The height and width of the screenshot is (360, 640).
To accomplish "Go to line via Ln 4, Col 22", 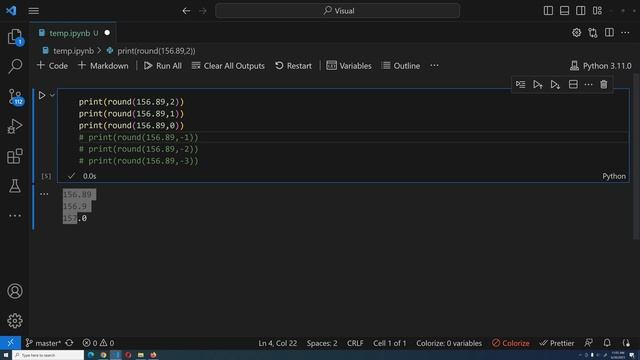I will [278, 343].
